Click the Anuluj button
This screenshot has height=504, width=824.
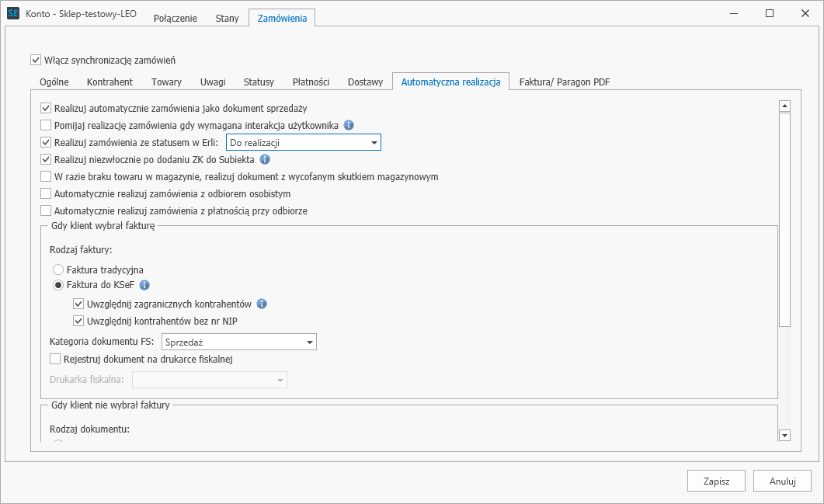click(x=783, y=481)
